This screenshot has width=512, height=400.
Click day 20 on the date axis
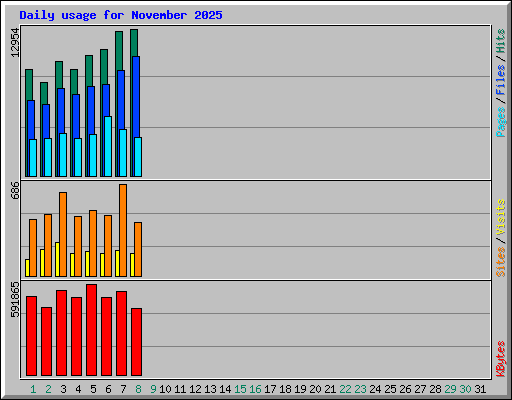click(315, 389)
